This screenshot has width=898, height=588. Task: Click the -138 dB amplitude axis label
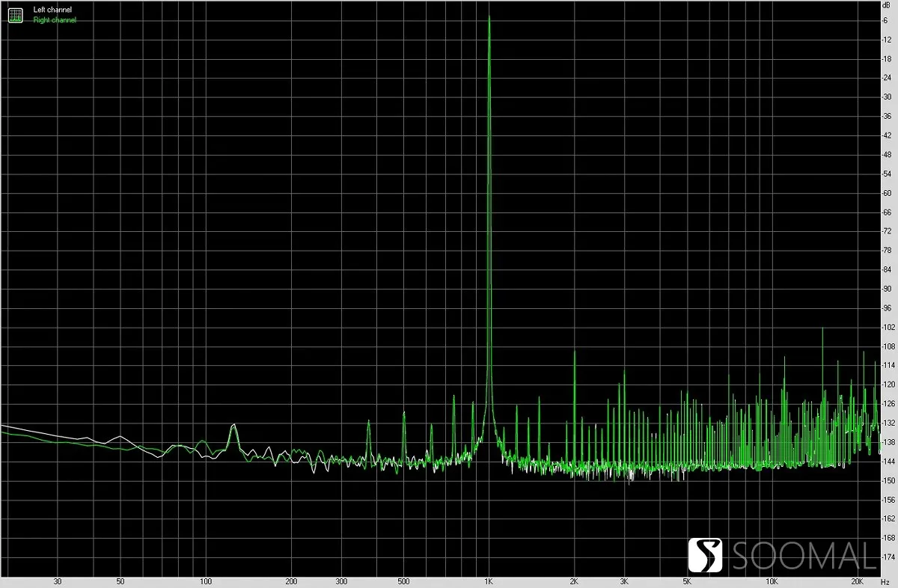click(888, 442)
